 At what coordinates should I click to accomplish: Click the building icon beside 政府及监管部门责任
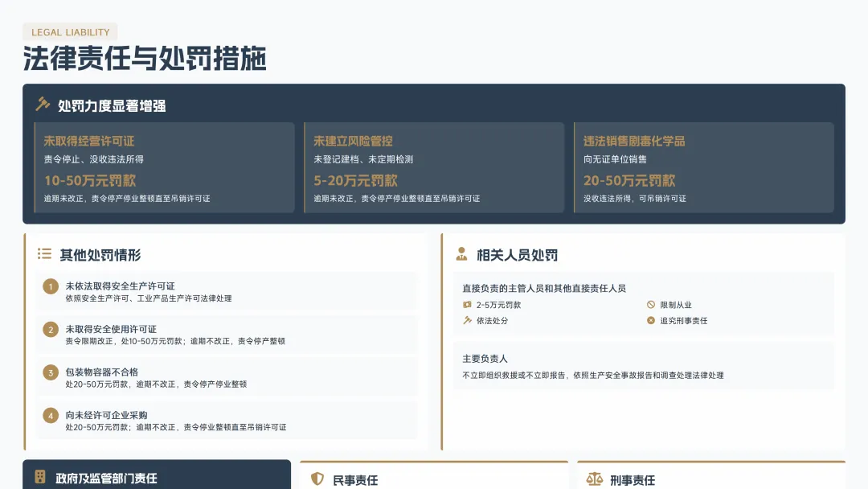[40, 477]
